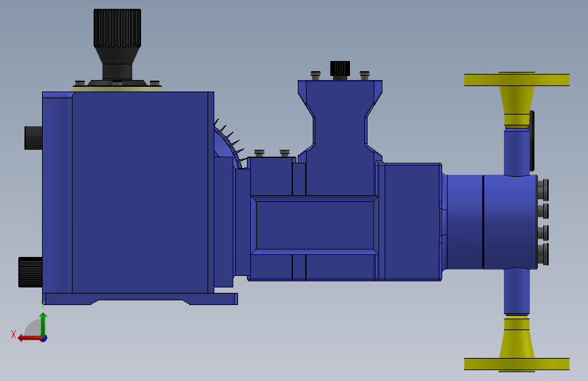Image resolution: width=588 pixels, height=381 pixels.
Task: Select the small black knob atop the hourglass housing
Action: coord(340,70)
